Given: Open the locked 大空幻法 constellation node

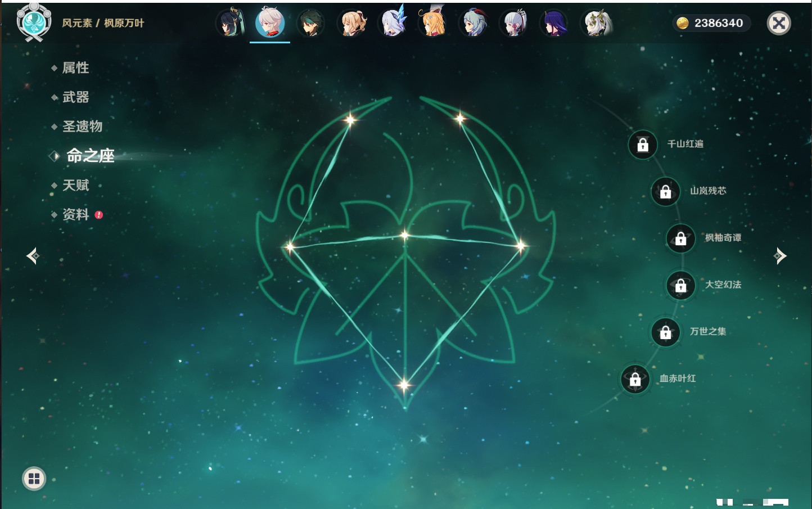Looking at the screenshot, I should coord(681,285).
